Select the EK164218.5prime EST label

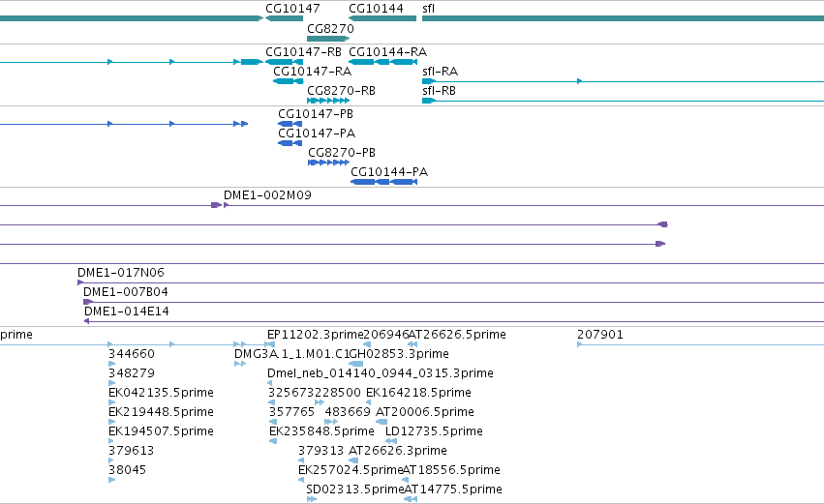pyautogui.click(x=418, y=393)
